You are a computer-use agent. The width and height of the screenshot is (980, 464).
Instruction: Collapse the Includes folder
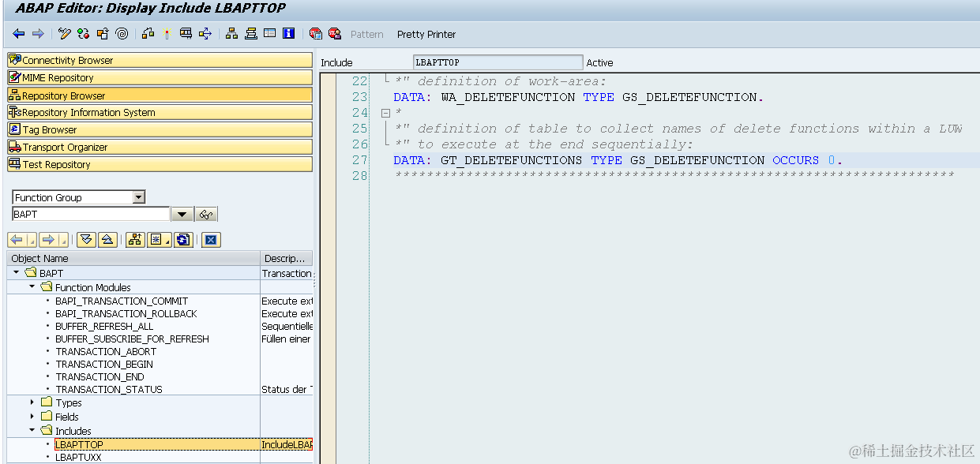tap(32, 431)
